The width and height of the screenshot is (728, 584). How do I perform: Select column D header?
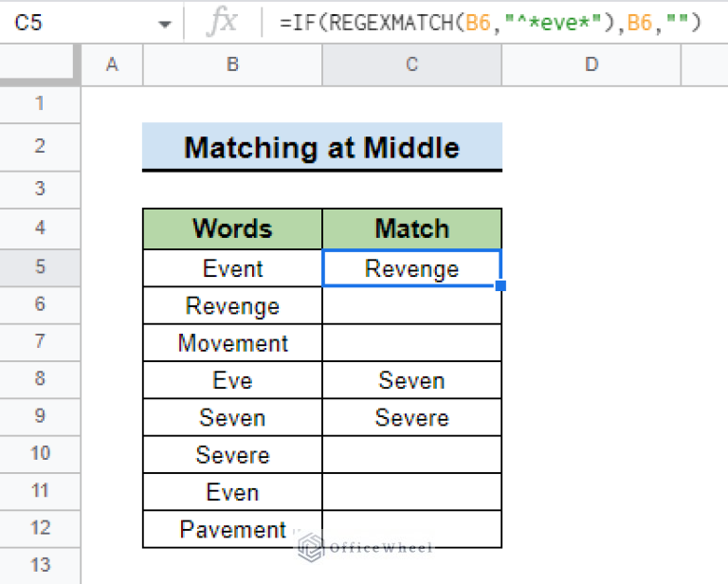(x=591, y=64)
